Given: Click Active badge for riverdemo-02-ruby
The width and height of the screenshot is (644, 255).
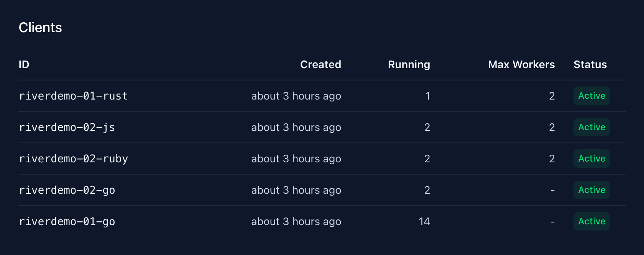Looking at the screenshot, I should 591,159.
